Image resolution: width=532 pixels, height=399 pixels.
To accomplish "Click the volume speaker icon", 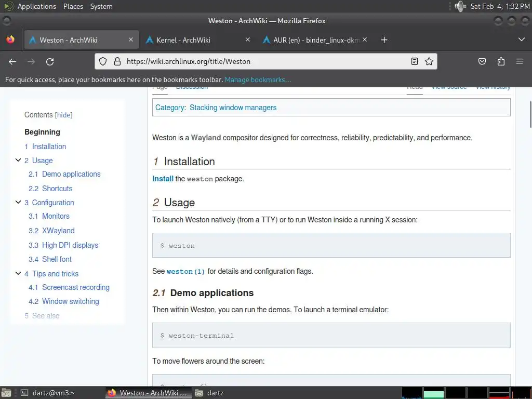I will [x=460, y=6].
